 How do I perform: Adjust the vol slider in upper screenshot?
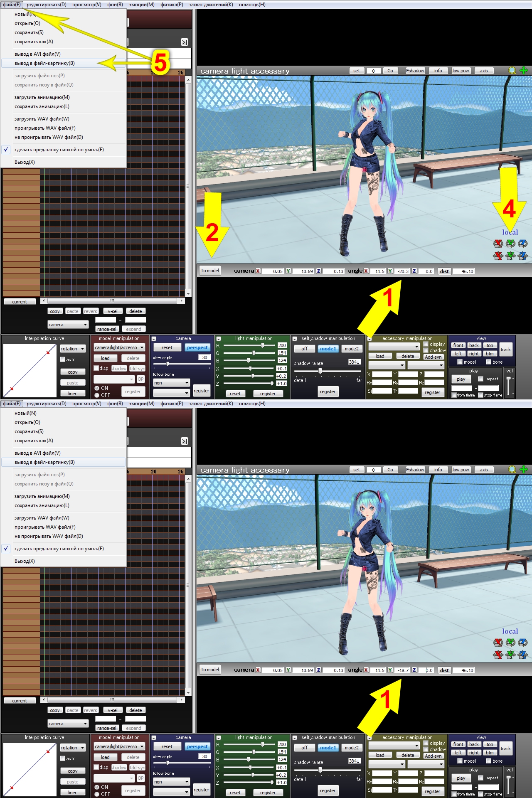[508, 386]
